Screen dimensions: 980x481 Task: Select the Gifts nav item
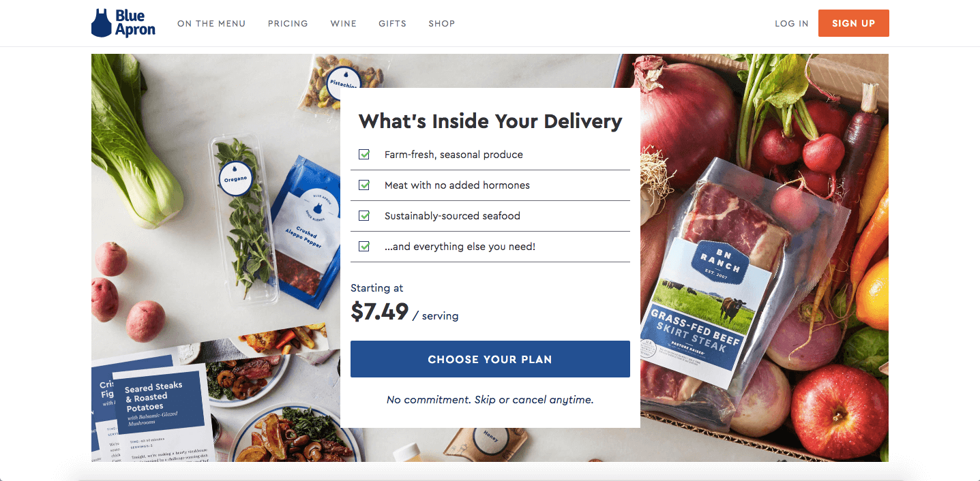click(x=393, y=23)
